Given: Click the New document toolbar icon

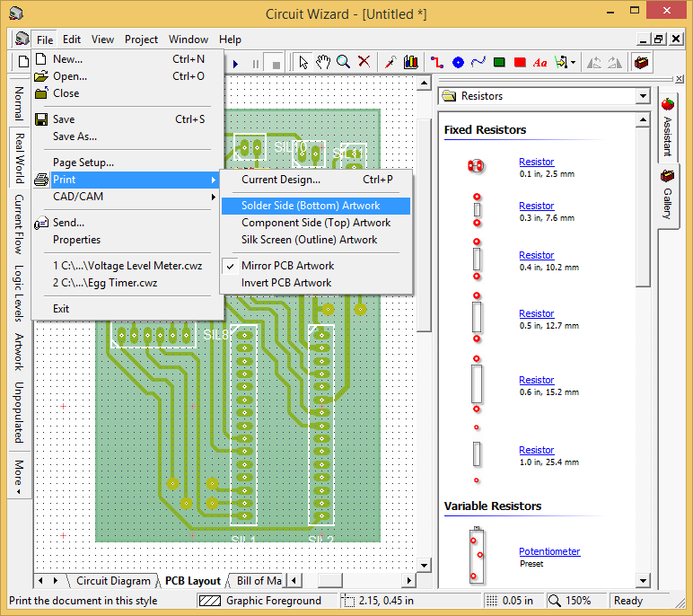Looking at the screenshot, I should [x=23, y=62].
